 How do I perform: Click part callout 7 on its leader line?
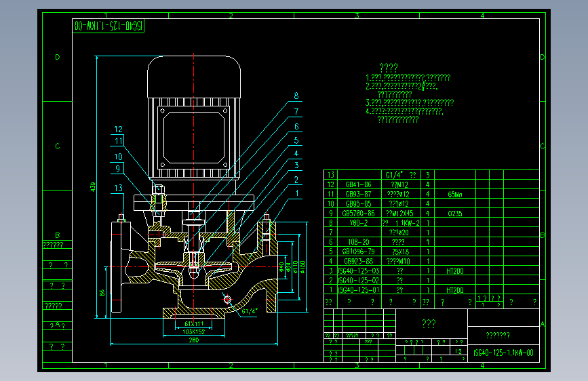296,112
